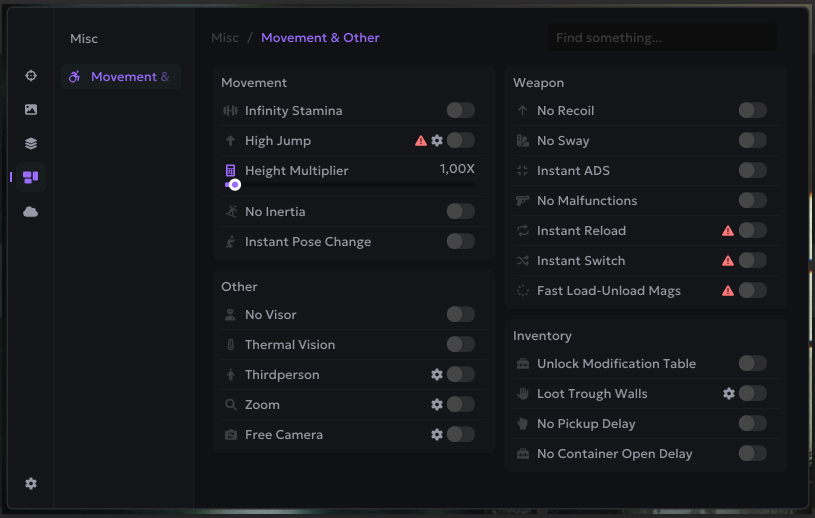
Task: Open Loot Trough Walls gear settings
Action: click(x=729, y=394)
